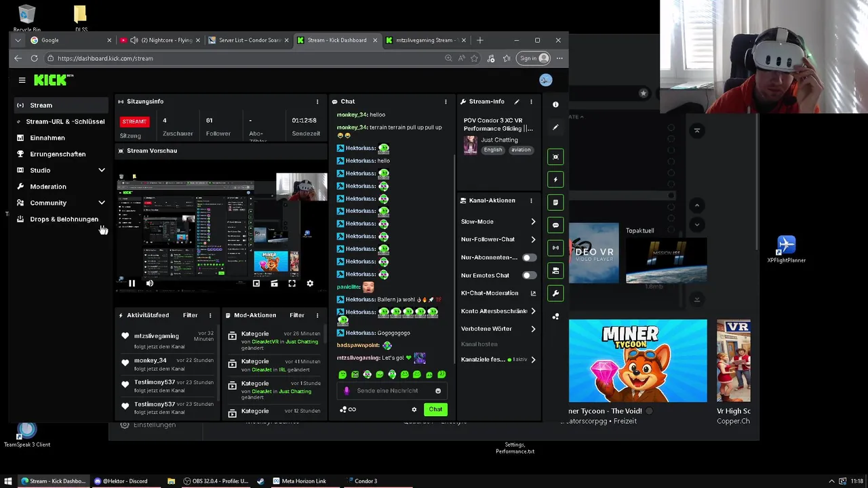Switch to the Google browser tab
This screenshot has width=868, height=488.
tap(70, 40)
